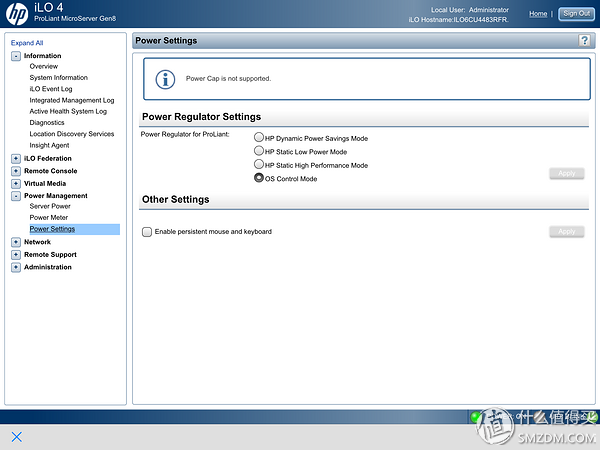The width and height of the screenshot is (600, 450).
Task: Collapse the Power Management section
Action: 16,196
